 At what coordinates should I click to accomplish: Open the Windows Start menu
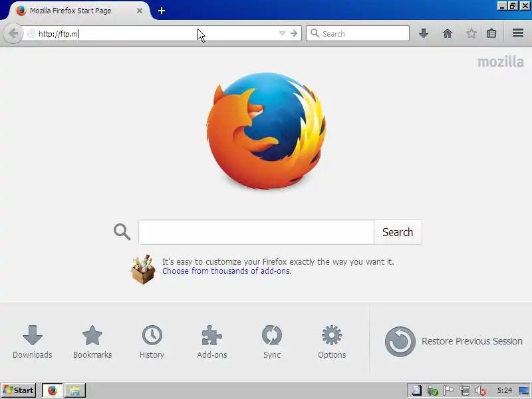[x=19, y=390]
